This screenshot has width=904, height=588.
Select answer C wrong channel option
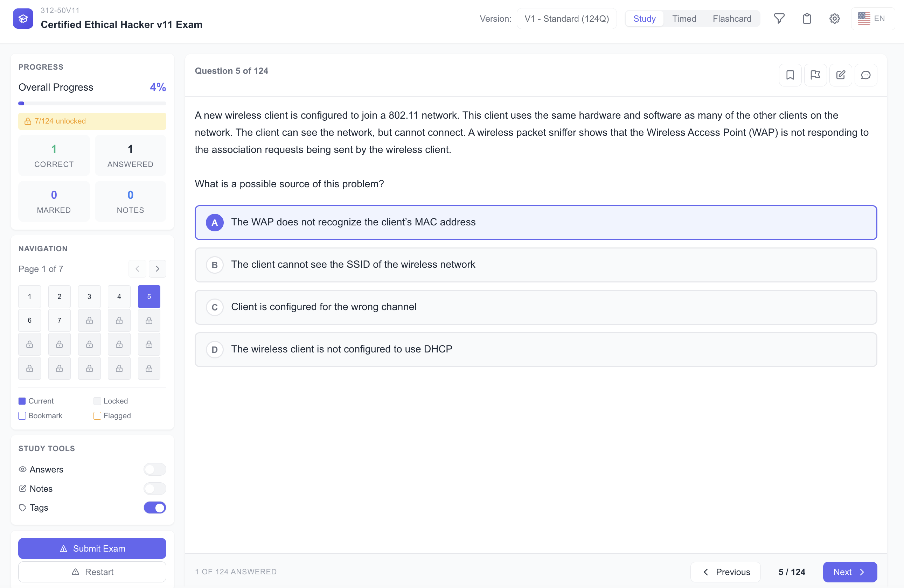click(x=536, y=307)
